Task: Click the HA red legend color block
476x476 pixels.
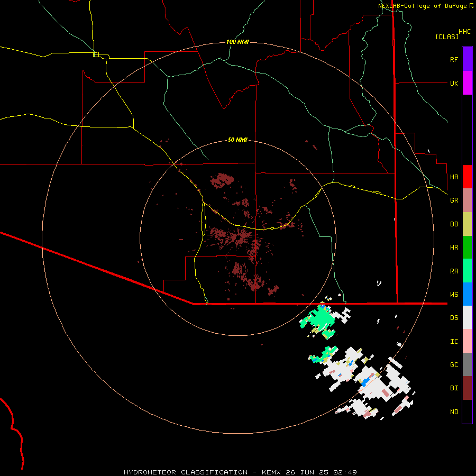Action: pyautogui.click(x=467, y=177)
